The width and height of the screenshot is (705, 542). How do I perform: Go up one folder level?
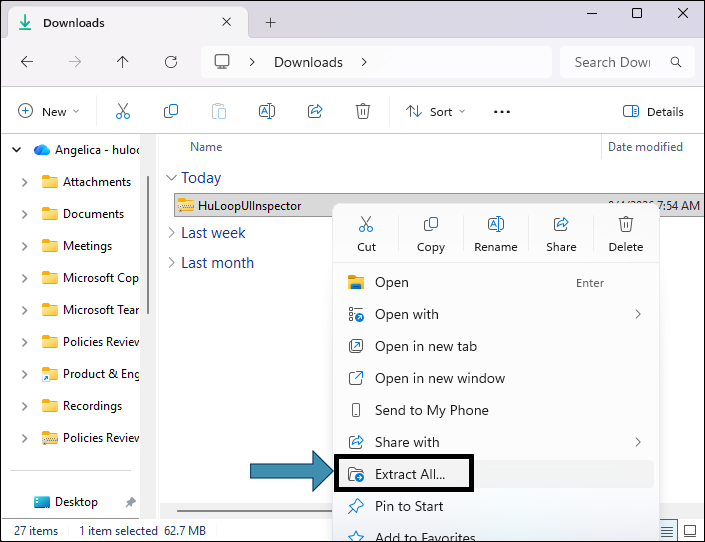123,62
